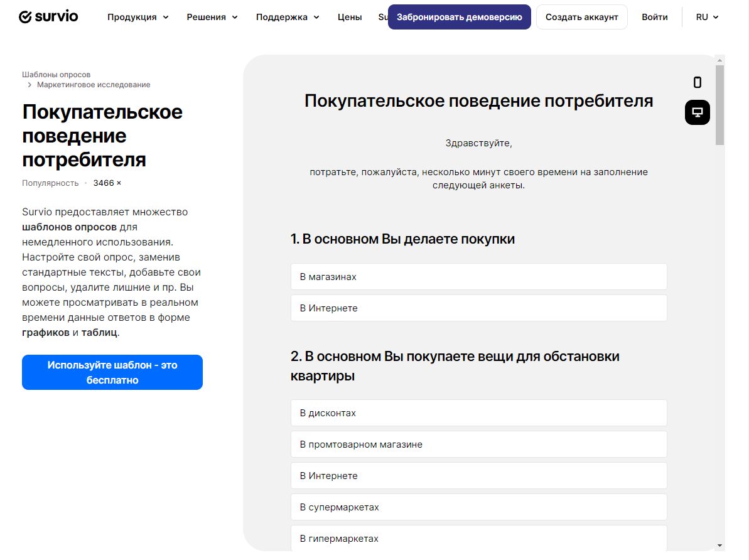Switch to desktop preview icon

click(x=697, y=112)
